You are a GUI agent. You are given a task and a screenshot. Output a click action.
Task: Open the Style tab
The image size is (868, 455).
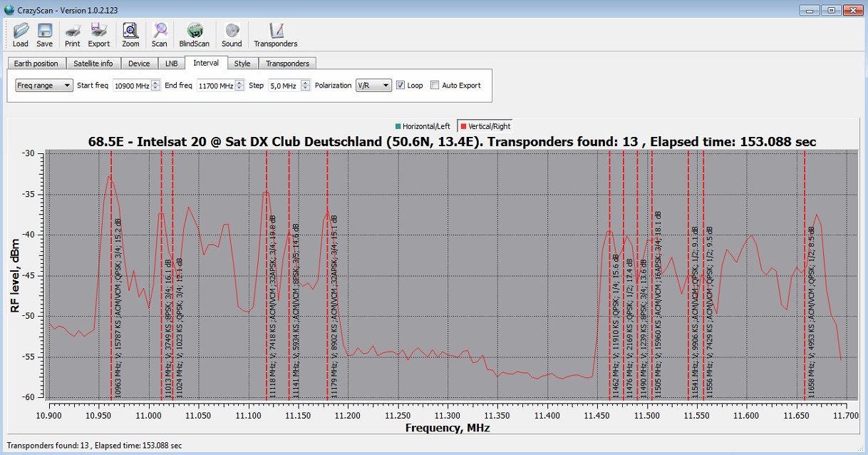242,63
